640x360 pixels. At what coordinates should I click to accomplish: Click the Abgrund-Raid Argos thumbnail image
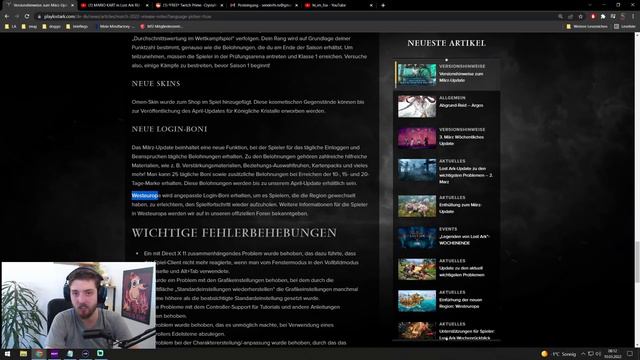417,106
